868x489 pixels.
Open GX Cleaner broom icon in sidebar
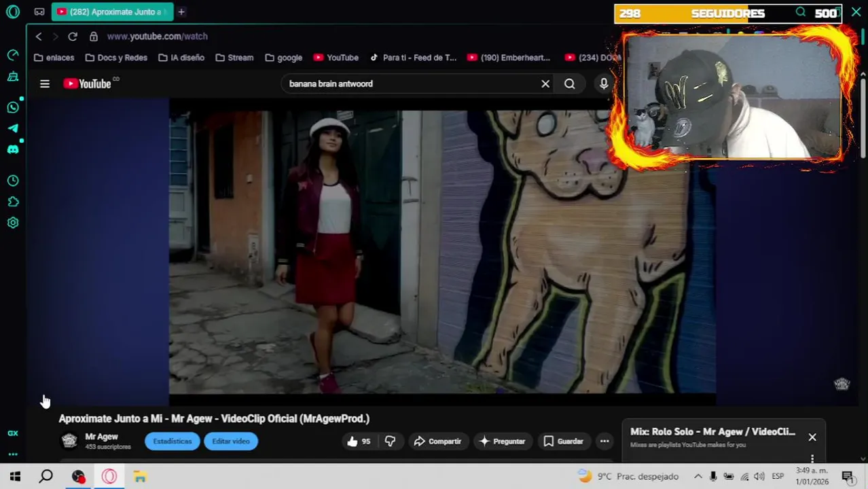pos(13,77)
